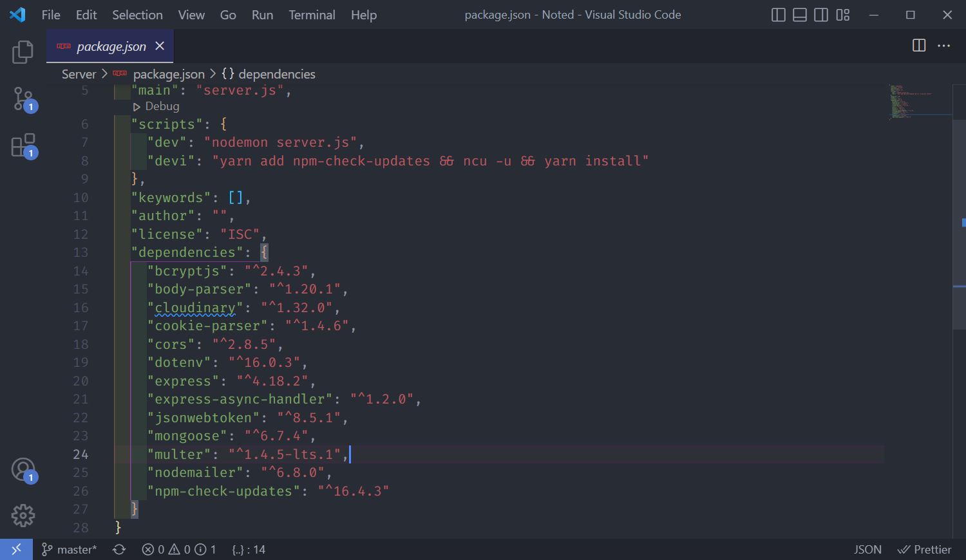
Task: Open the editor More Actions menu
Action: (943, 45)
